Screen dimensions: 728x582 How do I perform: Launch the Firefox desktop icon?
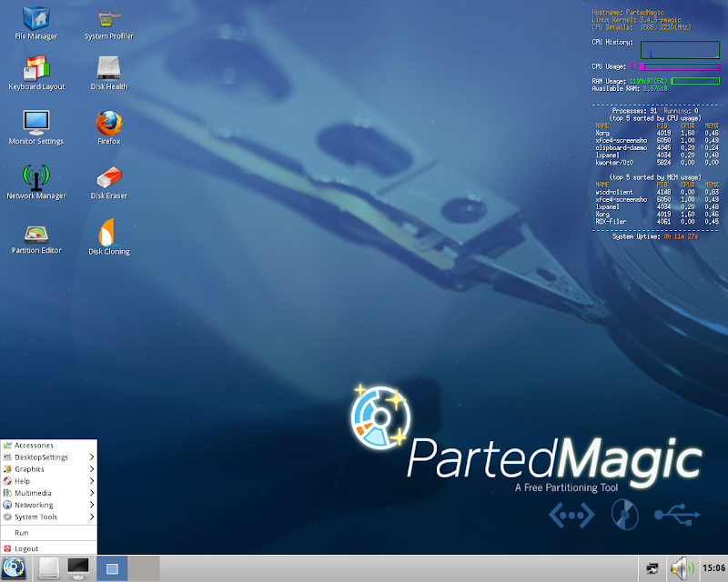point(109,127)
